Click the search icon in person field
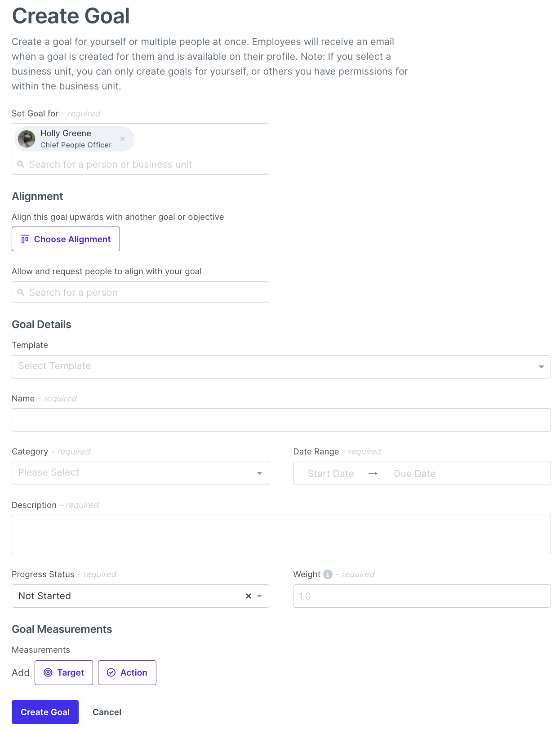The image size is (560, 730). (x=21, y=164)
